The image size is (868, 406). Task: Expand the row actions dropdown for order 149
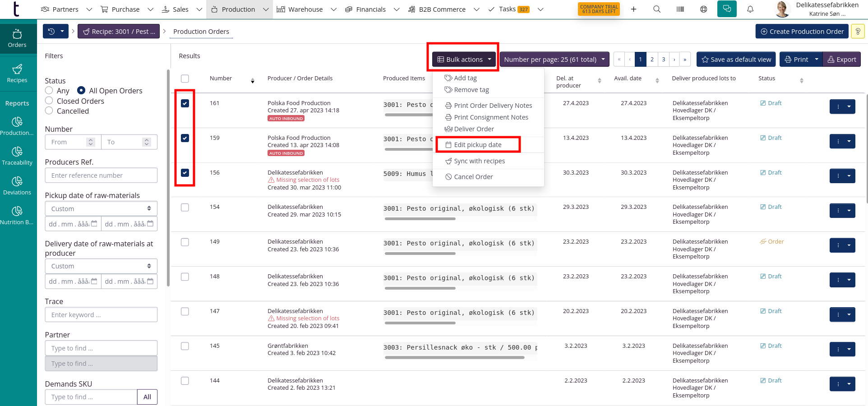[x=849, y=245]
